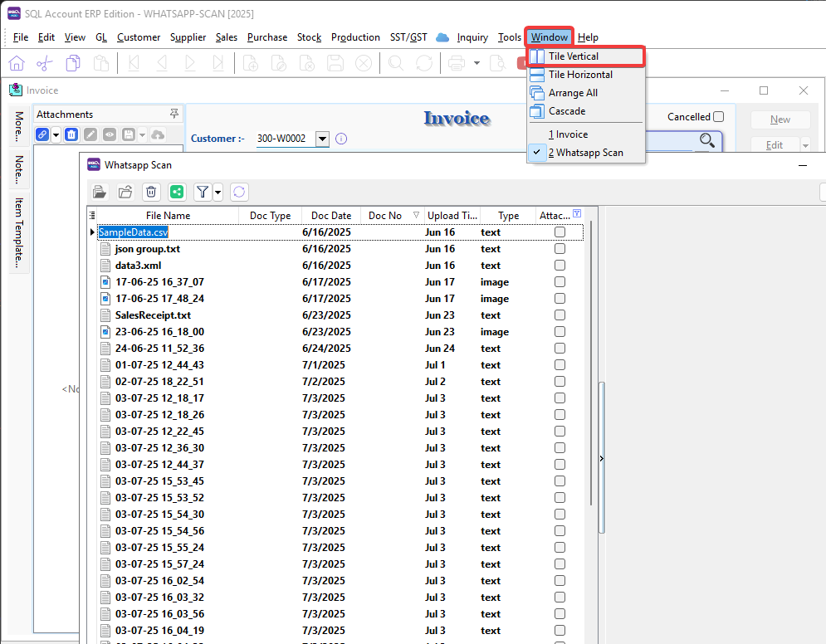The image size is (826, 644).
Task: Check the attach box for SampleData.csv
Action: coord(560,232)
